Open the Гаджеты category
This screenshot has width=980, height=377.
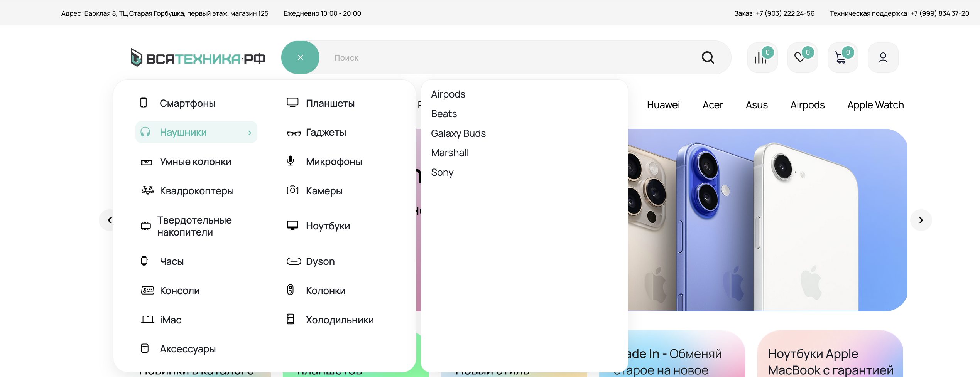tap(326, 133)
